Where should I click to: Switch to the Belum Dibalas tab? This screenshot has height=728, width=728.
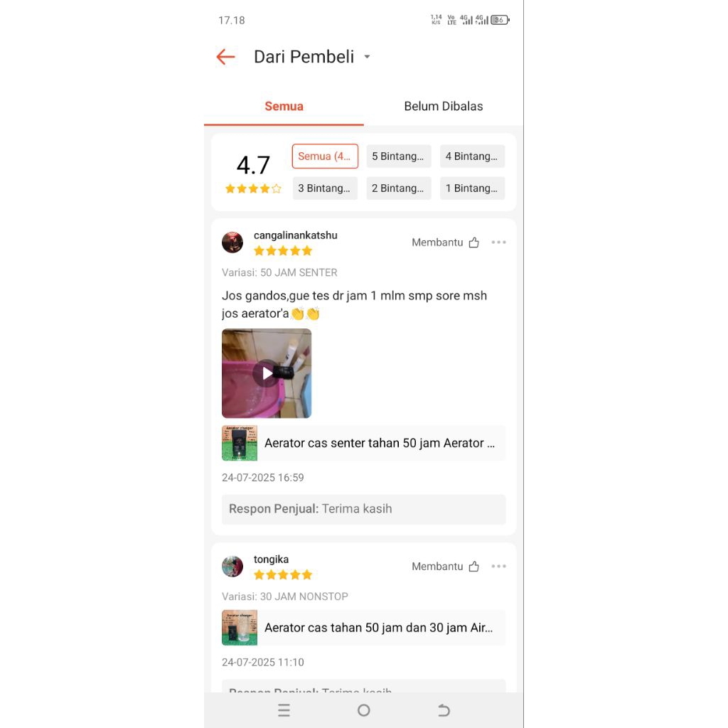444,107
